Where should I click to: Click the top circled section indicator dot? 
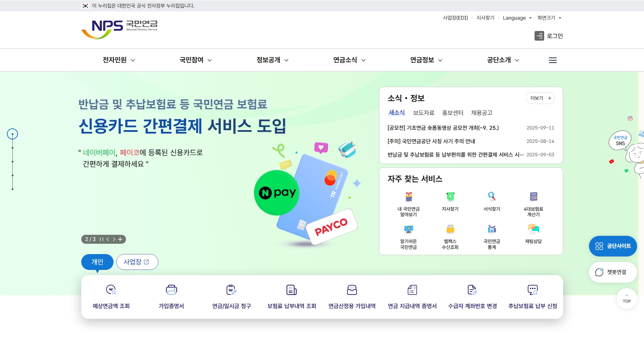click(12, 134)
